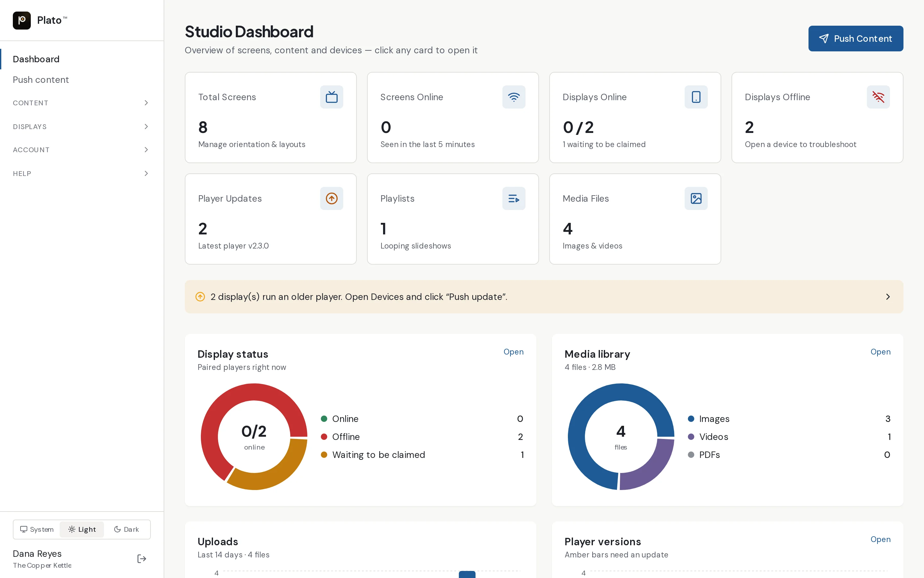Click the paper-plane icon in Push Content
The height and width of the screenshot is (578, 924).
point(824,39)
